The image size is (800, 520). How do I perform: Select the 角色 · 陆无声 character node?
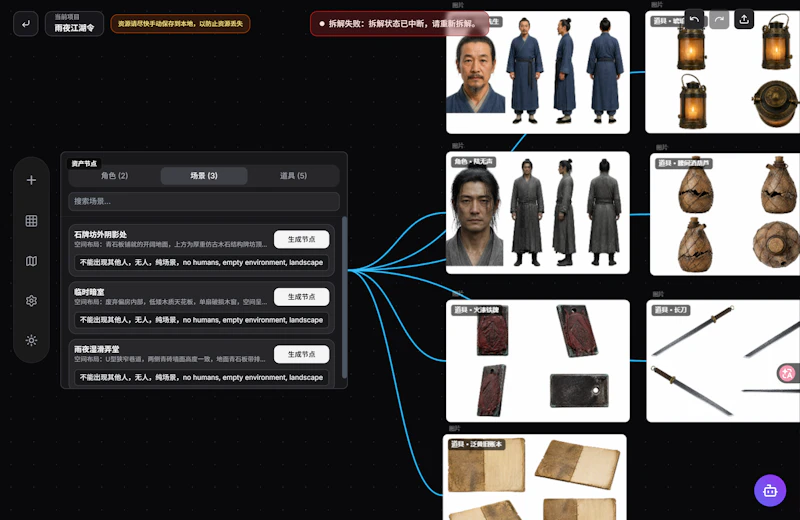(538, 213)
